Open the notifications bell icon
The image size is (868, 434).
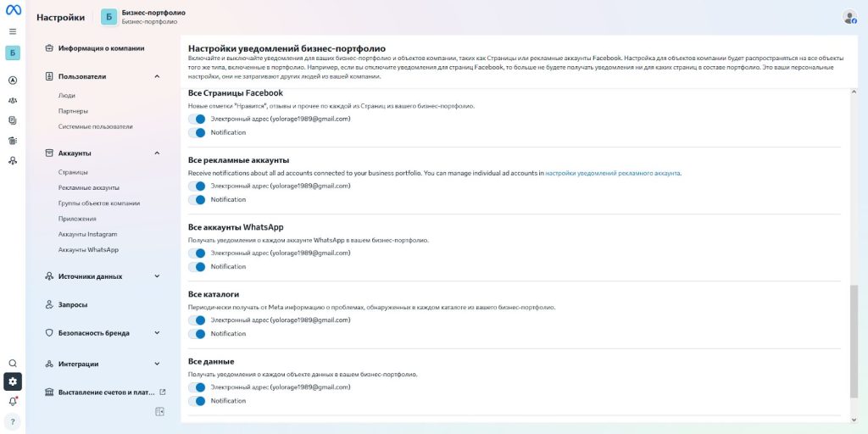tap(13, 401)
